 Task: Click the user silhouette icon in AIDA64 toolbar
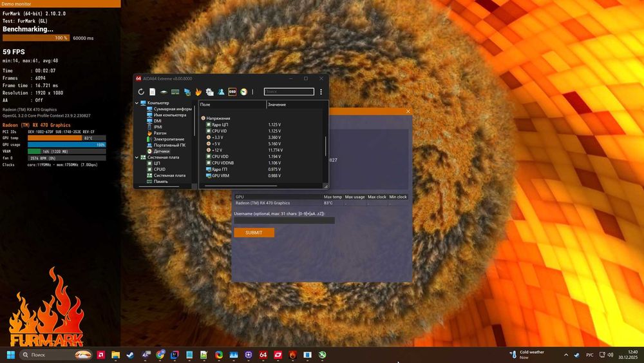[x=221, y=92]
